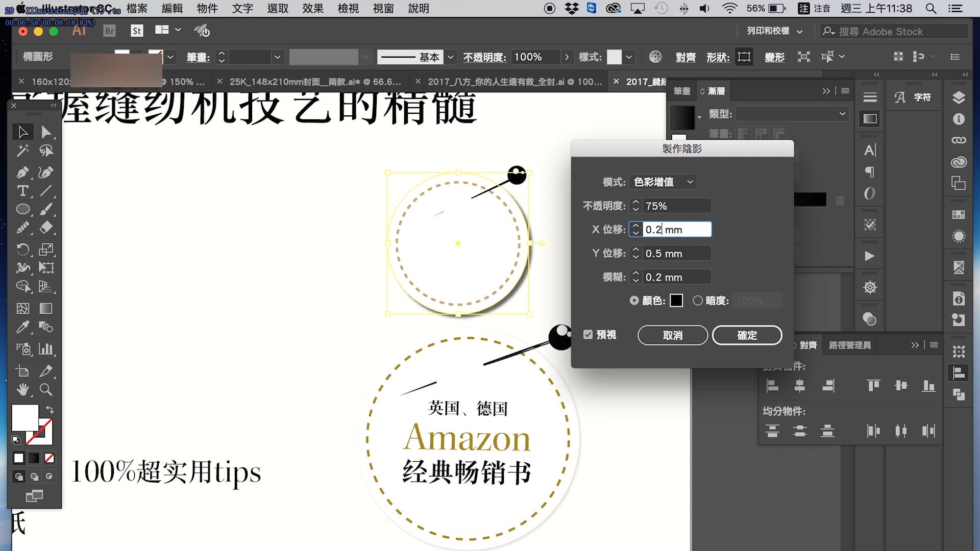This screenshot has height=551, width=980.
Task: Select the Gradient tool
Action: coord(46,308)
